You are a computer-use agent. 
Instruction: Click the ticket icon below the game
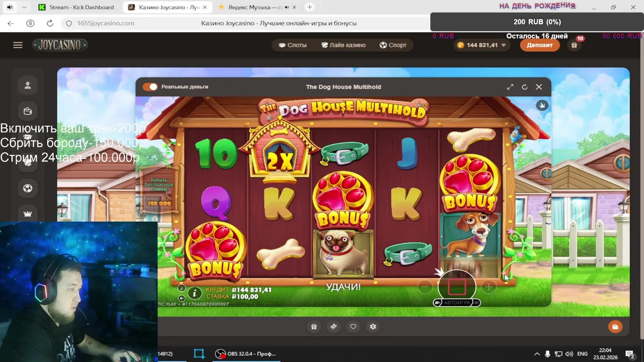[334, 327]
